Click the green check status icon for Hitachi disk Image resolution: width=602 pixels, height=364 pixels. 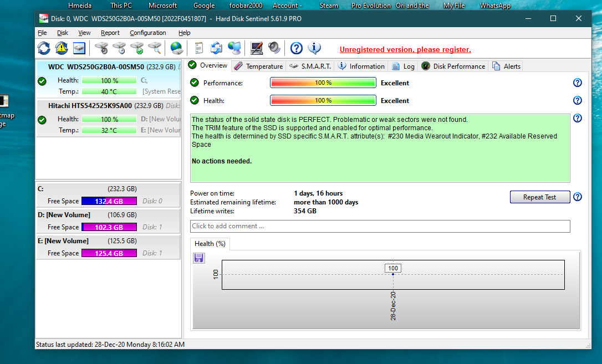(x=42, y=120)
